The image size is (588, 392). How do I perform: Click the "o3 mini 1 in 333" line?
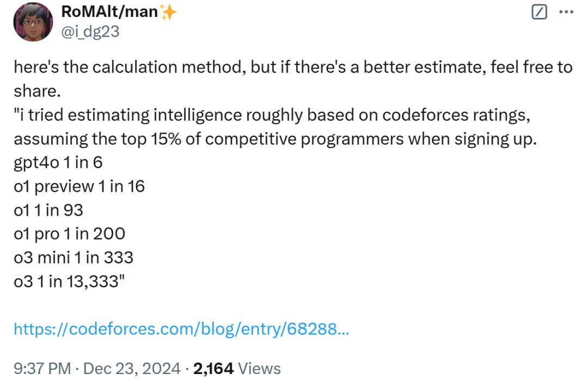tap(73, 258)
